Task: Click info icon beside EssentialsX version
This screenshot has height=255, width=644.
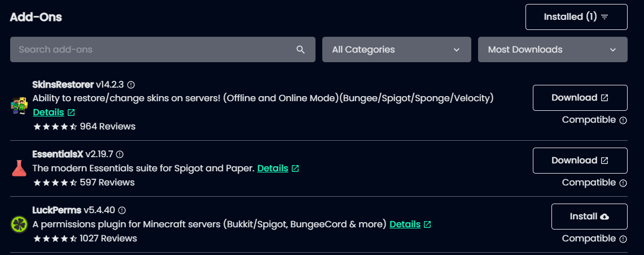Action: click(x=120, y=154)
